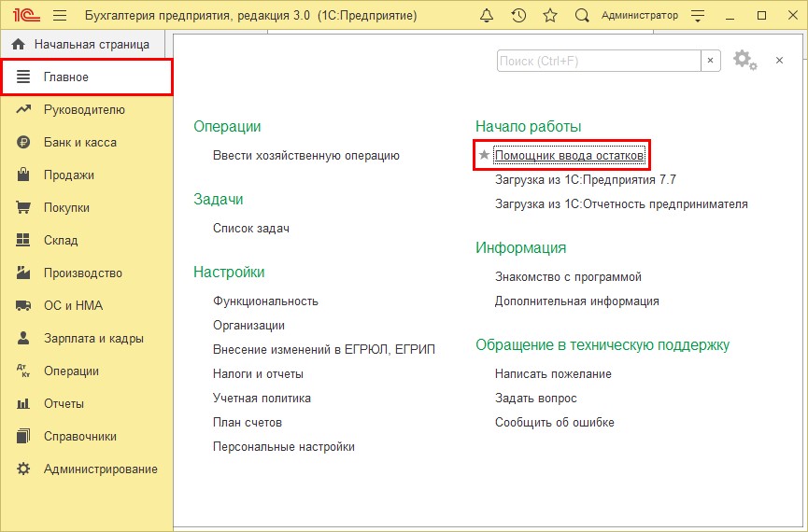Viewport: 808px width, 532px height.
Task: Click the Информация group heading
Action: pyautogui.click(x=521, y=247)
